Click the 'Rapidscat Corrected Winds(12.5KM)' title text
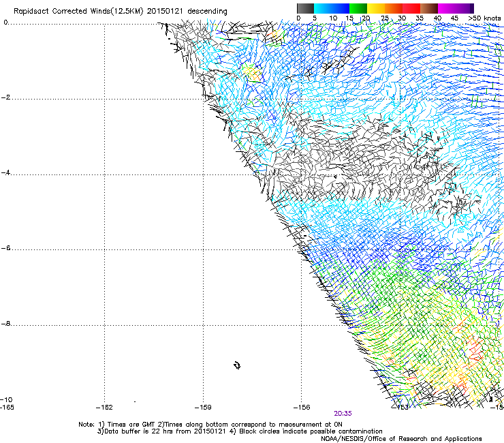This screenshot has width=504, height=443. [x=78, y=12]
